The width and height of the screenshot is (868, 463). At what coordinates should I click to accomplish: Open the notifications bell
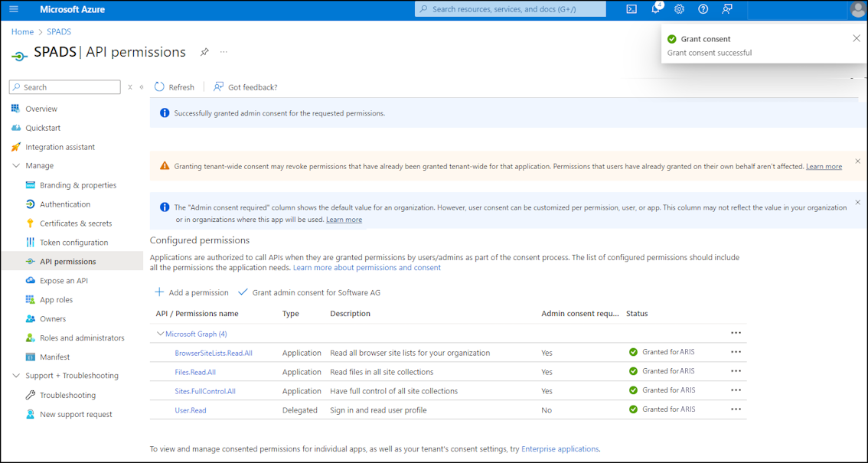655,9
